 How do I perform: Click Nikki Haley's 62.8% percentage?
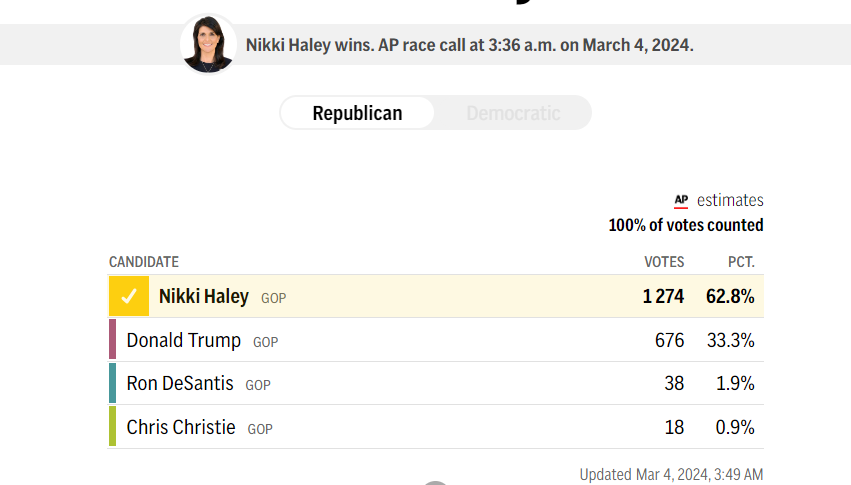coord(730,296)
